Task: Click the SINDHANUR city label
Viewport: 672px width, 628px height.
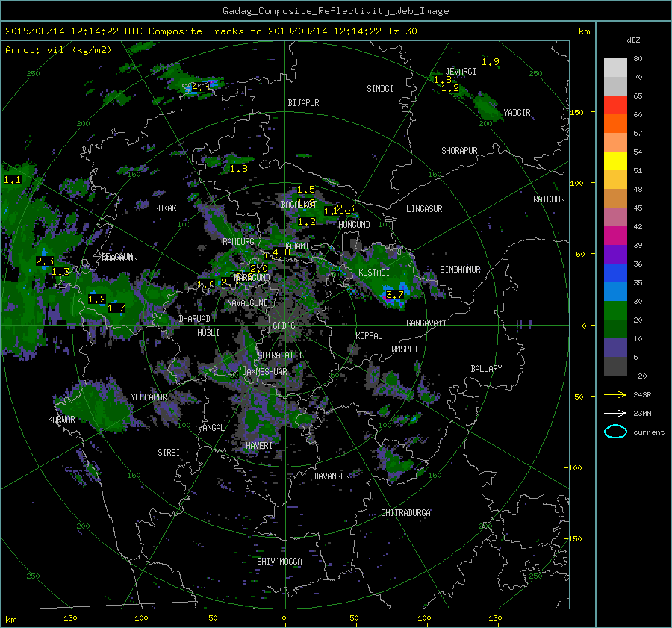Action: (460, 270)
